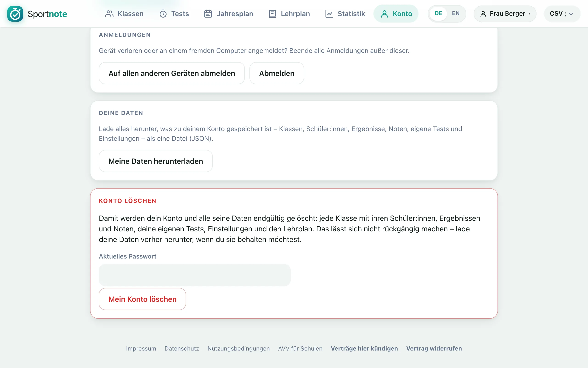Open the Statistik tab
This screenshot has width=588, height=368.
(x=345, y=14)
